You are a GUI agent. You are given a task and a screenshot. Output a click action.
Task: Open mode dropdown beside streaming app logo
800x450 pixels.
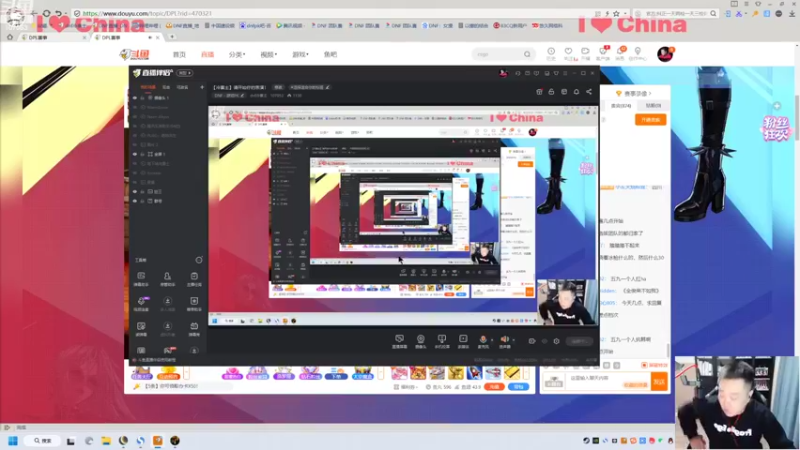tap(185, 73)
